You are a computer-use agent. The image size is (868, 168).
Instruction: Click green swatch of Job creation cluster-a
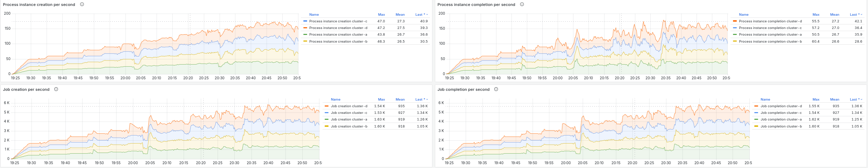(x=327, y=119)
